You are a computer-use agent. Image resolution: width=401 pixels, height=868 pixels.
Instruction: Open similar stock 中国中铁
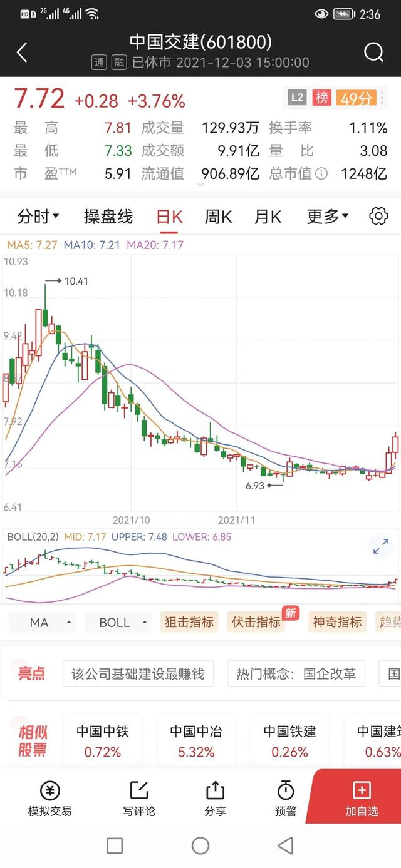click(103, 741)
